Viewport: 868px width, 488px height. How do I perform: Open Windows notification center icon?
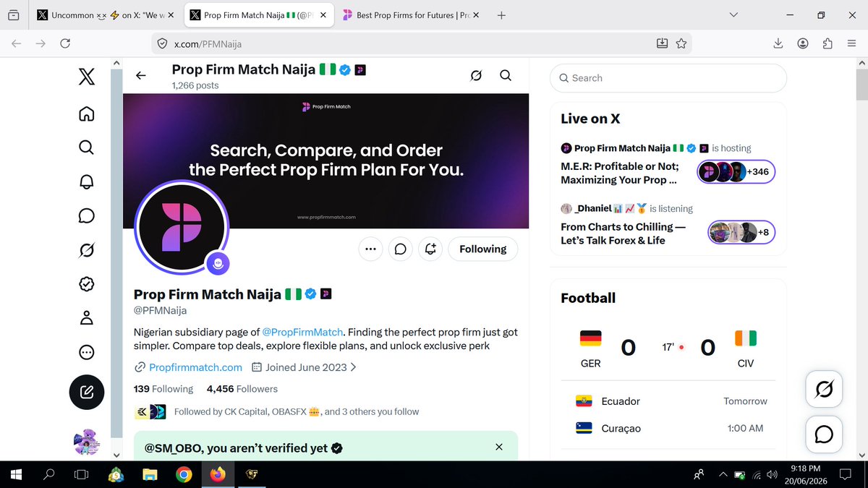coord(845,475)
